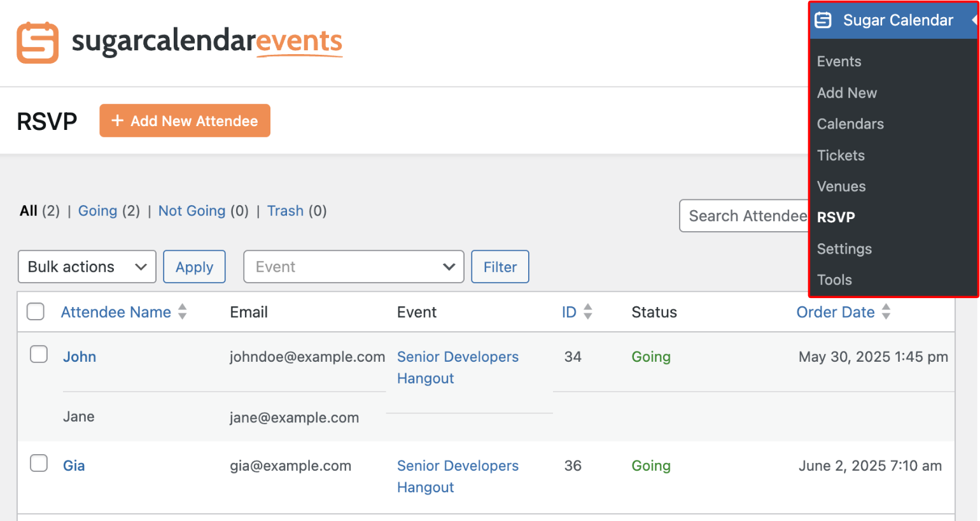Collapse the Sugar Calendar menu arrow
The height and width of the screenshot is (521, 980).
[x=974, y=20]
